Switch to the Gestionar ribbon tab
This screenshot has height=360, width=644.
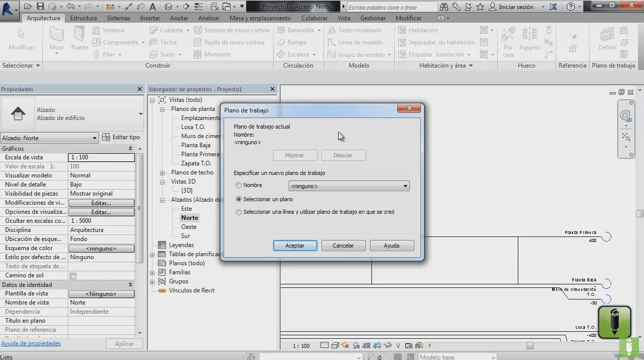[x=373, y=18]
